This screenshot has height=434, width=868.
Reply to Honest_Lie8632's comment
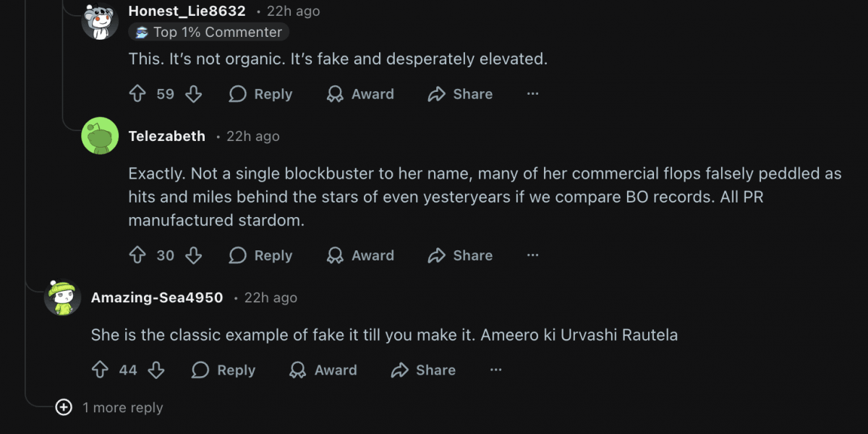pyautogui.click(x=260, y=94)
